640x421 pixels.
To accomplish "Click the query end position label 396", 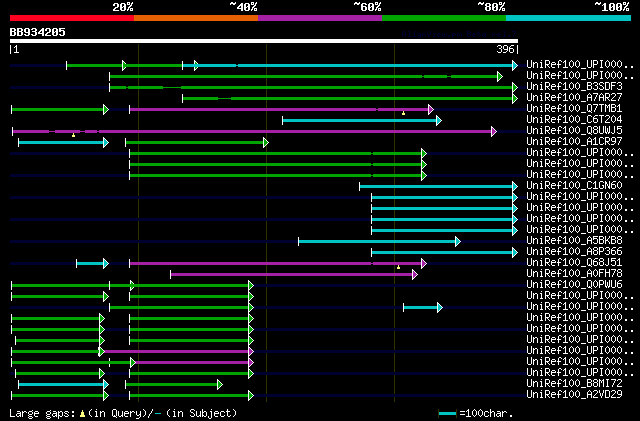I will (x=505, y=49).
